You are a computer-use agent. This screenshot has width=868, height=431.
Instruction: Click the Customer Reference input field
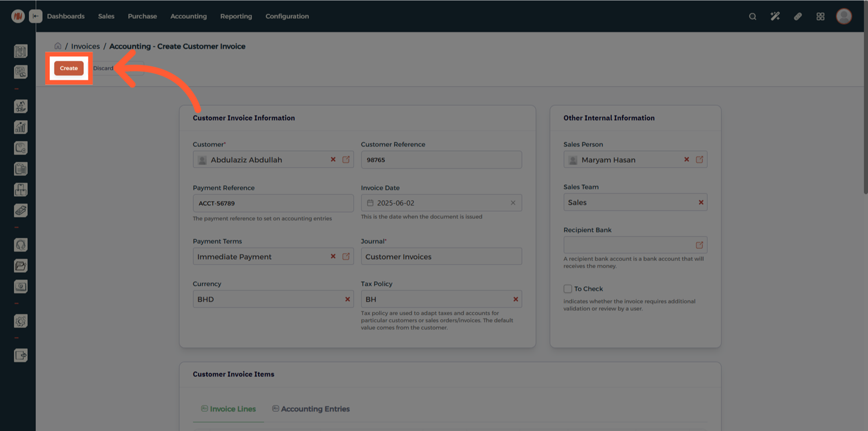point(441,160)
